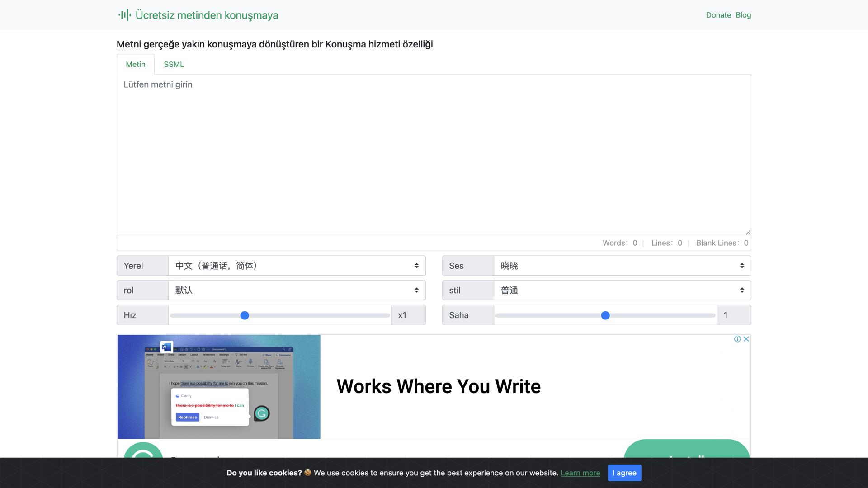Click the ad info icon
Screen dimensions: 868x488
coord(737,339)
